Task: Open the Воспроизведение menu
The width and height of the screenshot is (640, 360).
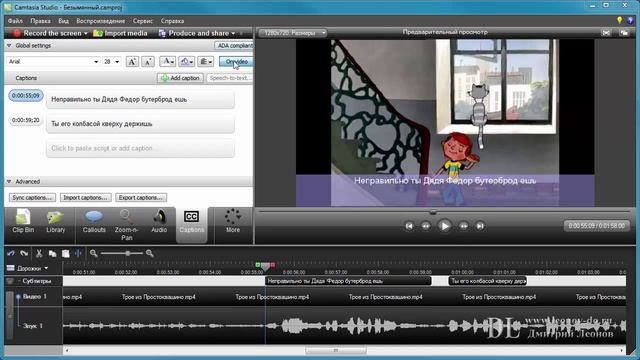Action: coord(100,21)
